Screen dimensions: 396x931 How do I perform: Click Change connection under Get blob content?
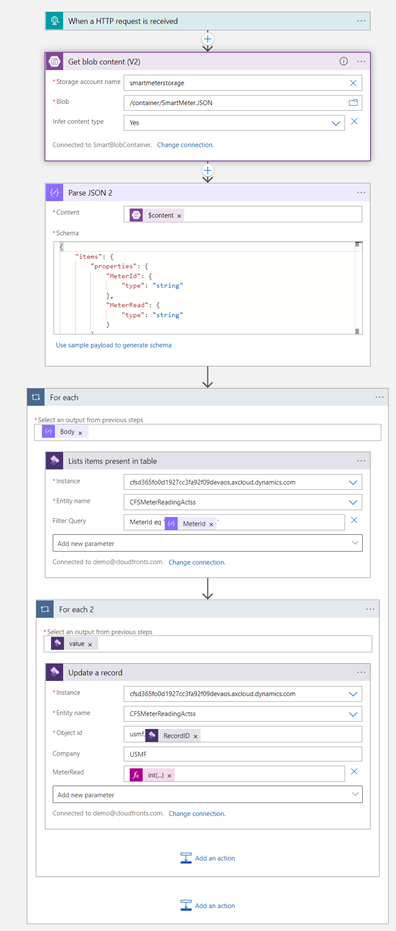click(185, 144)
